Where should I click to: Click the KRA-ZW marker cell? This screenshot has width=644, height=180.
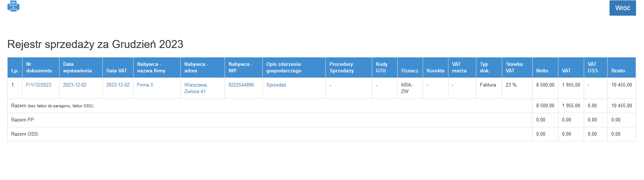pyautogui.click(x=407, y=88)
